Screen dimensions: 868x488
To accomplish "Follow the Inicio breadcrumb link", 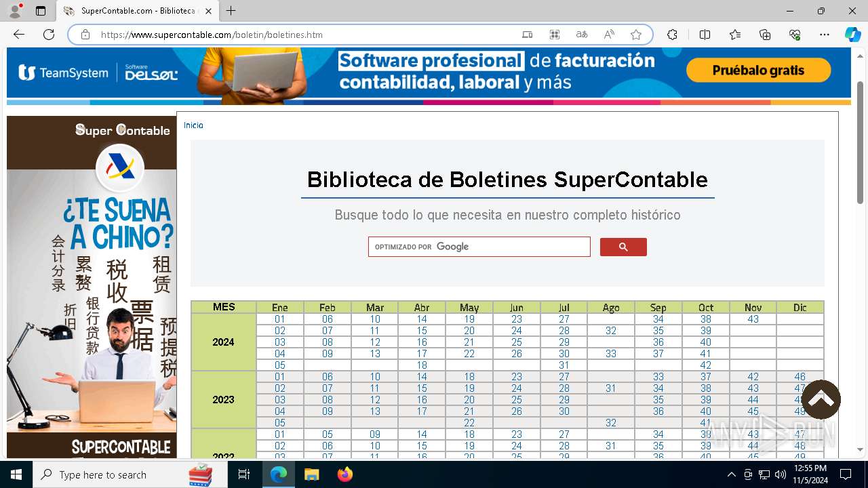I will click(193, 125).
